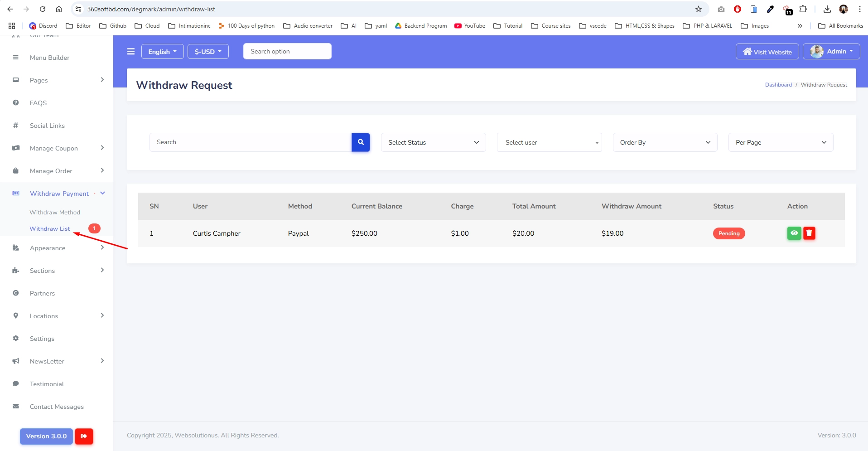Open Withdraw Method in sidebar

coord(55,213)
